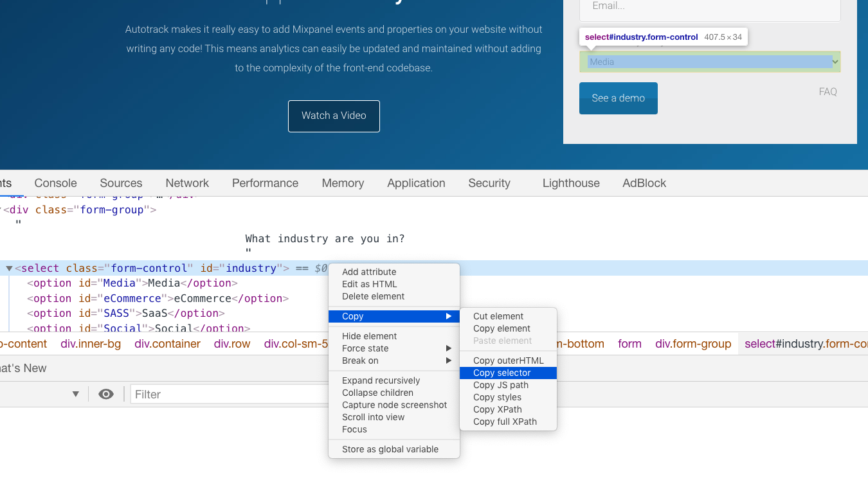The height and width of the screenshot is (480, 868).
Task: Select div.row in breadcrumb bar
Action: 232,344
